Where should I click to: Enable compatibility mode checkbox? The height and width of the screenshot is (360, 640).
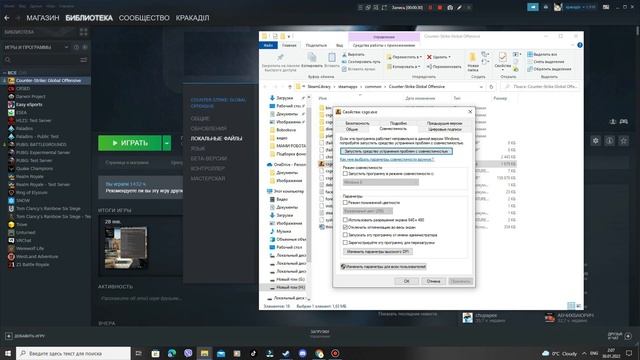345,174
